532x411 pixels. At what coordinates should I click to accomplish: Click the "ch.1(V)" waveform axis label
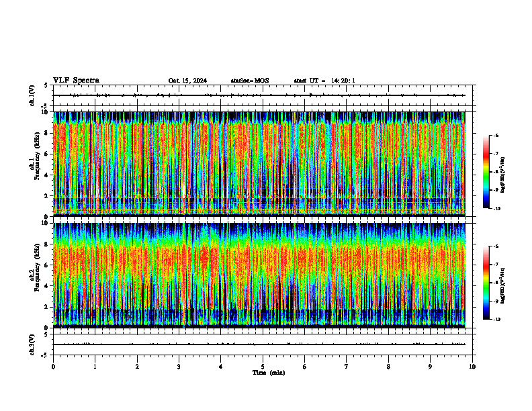pos(32,95)
